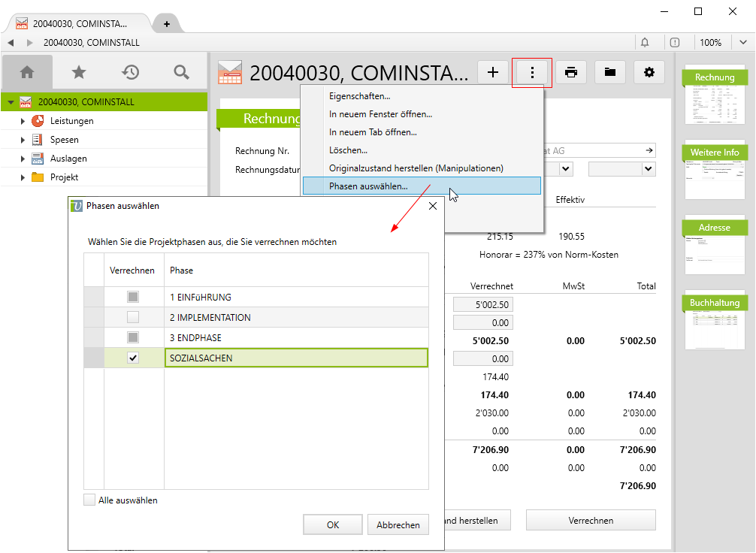Confirm with the OK button
The height and width of the screenshot is (553, 756).
point(333,525)
